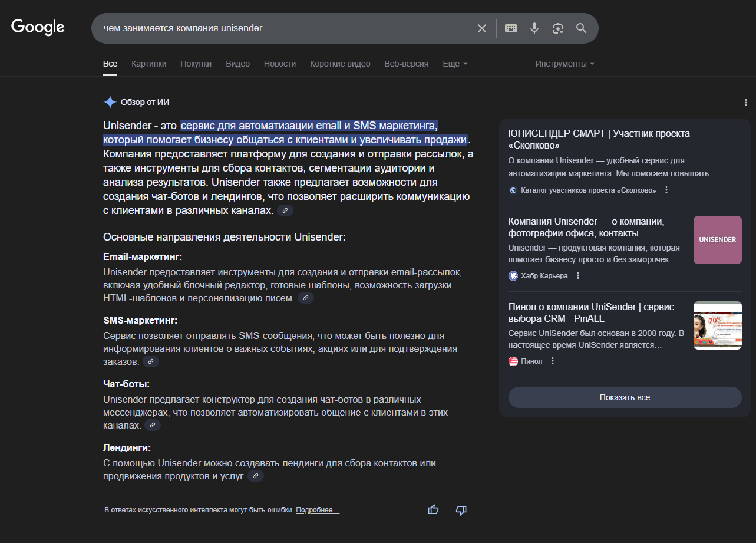This screenshot has width=756, height=543.
Task: Expand the Инструменты dropdown
Action: pyautogui.click(x=565, y=64)
